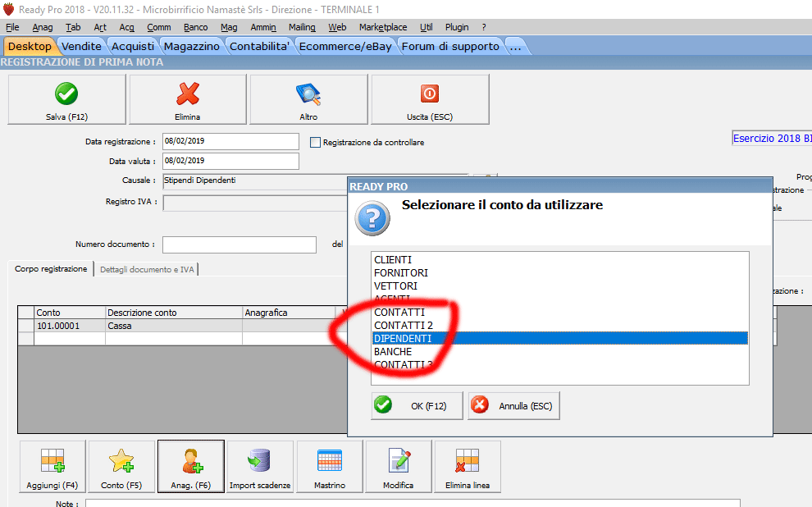
Task: Click the Conto (F5) star button
Action: point(121,467)
